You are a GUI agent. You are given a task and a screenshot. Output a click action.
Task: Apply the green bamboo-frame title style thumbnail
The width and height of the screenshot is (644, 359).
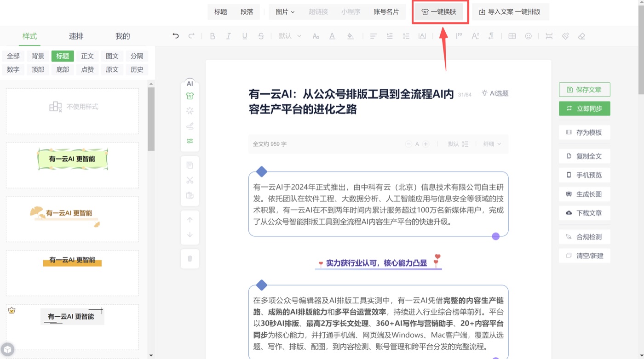click(72, 165)
